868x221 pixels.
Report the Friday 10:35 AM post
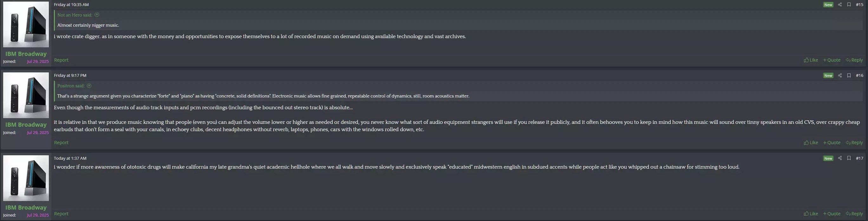[x=61, y=60]
